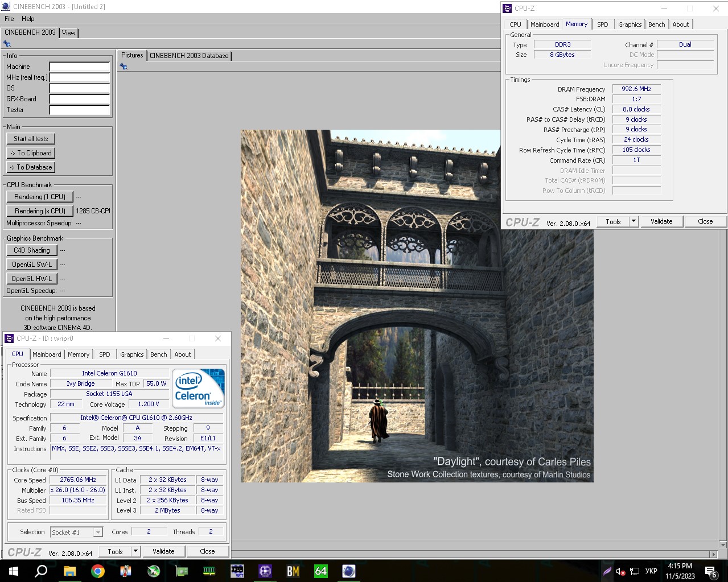This screenshot has width=728, height=582.
Task: Click the Intel Celeron inside logo
Action: [x=199, y=389]
